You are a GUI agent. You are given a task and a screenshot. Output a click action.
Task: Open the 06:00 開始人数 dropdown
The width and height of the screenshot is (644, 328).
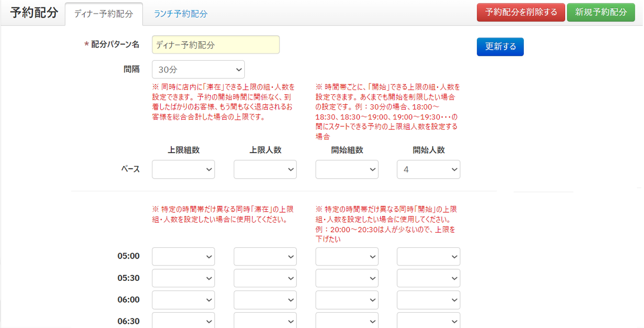pyautogui.click(x=429, y=300)
